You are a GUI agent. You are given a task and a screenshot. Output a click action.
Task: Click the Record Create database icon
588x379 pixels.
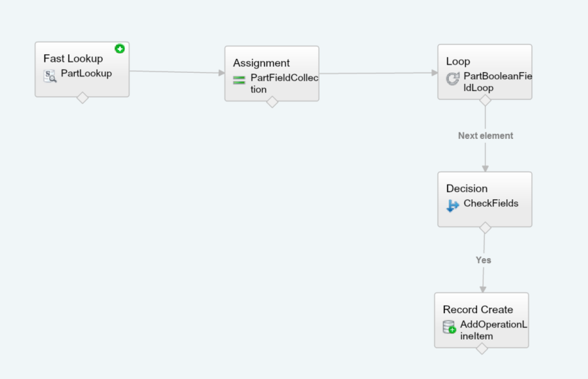(x=449, y=327)
